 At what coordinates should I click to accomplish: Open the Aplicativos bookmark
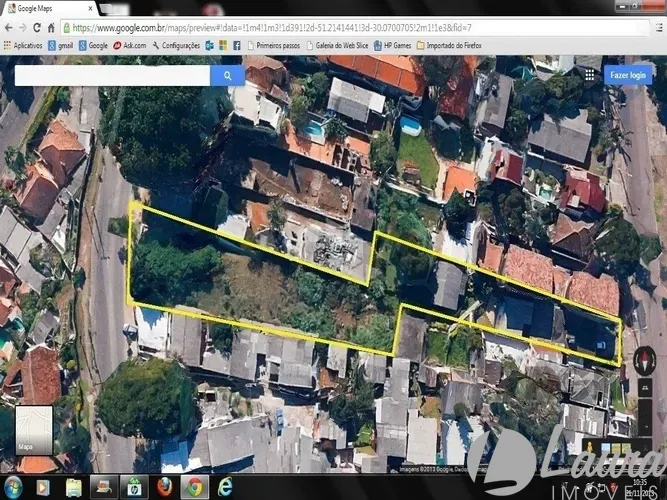[23, 46]
